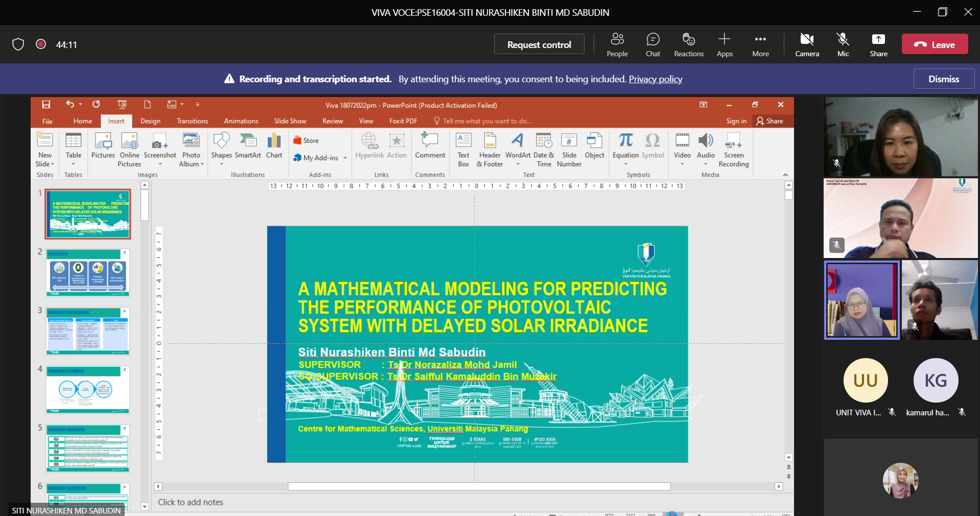Start Screen Recording from ribbon
This screenshot has width=980, height=516.
733,150
